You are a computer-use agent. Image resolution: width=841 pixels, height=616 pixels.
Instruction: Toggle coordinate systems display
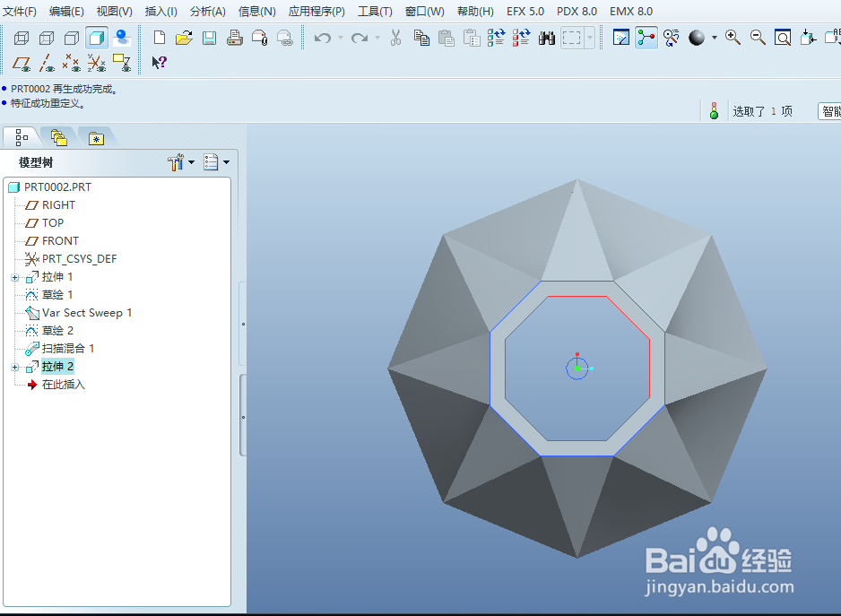coord(97,64)
